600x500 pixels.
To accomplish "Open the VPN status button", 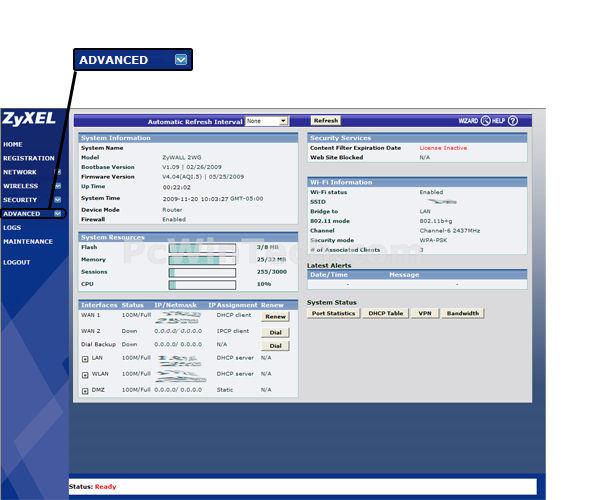I will click(425, 313).
